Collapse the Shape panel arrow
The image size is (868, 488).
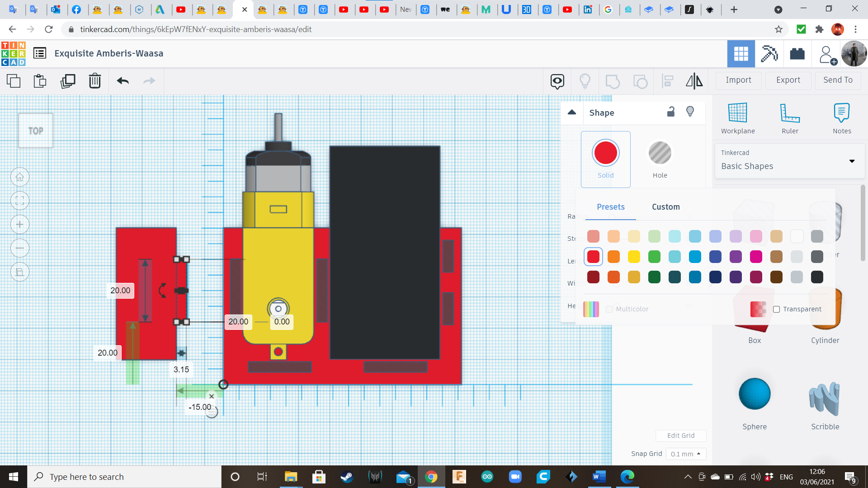click(x=572, y=112)
